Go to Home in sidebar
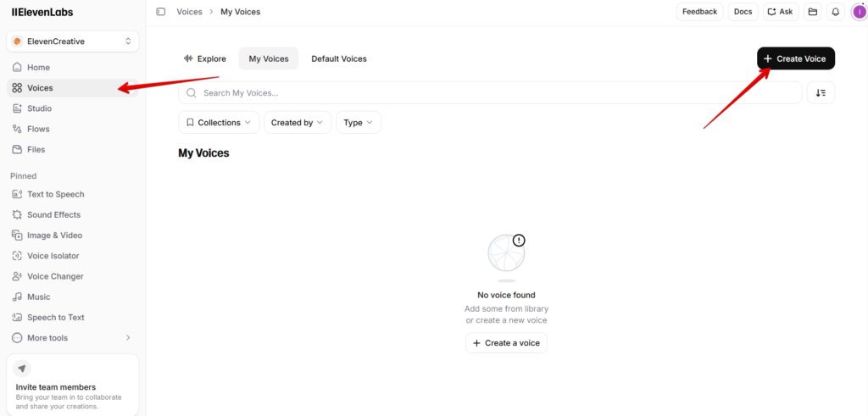Image resolution: width=868 pixels, height=416 pixels. (x=73, y=68)
